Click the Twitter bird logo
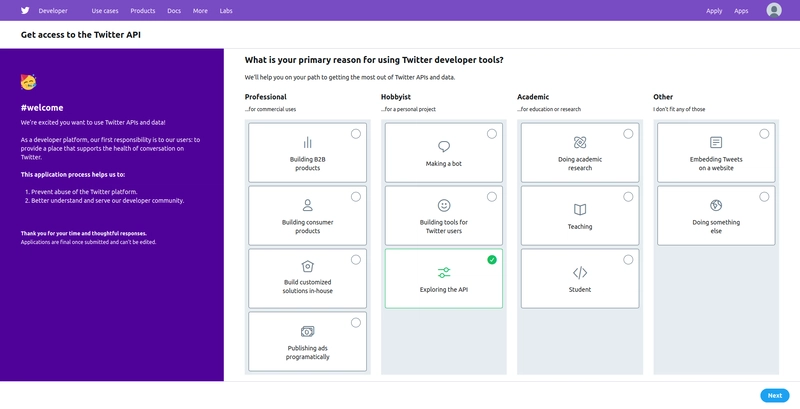Viewport: 800px width, 409px height. click(x=23, y=11)
